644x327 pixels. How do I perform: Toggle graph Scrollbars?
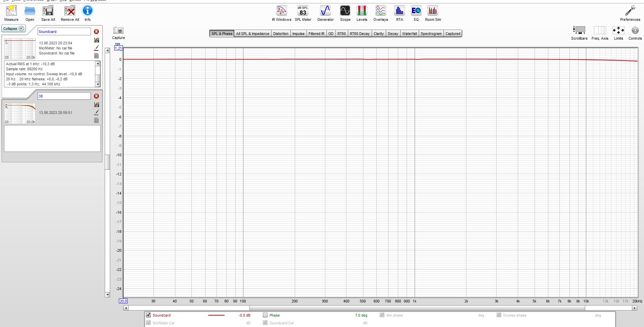pyautogui.click(x=579, y=33)
